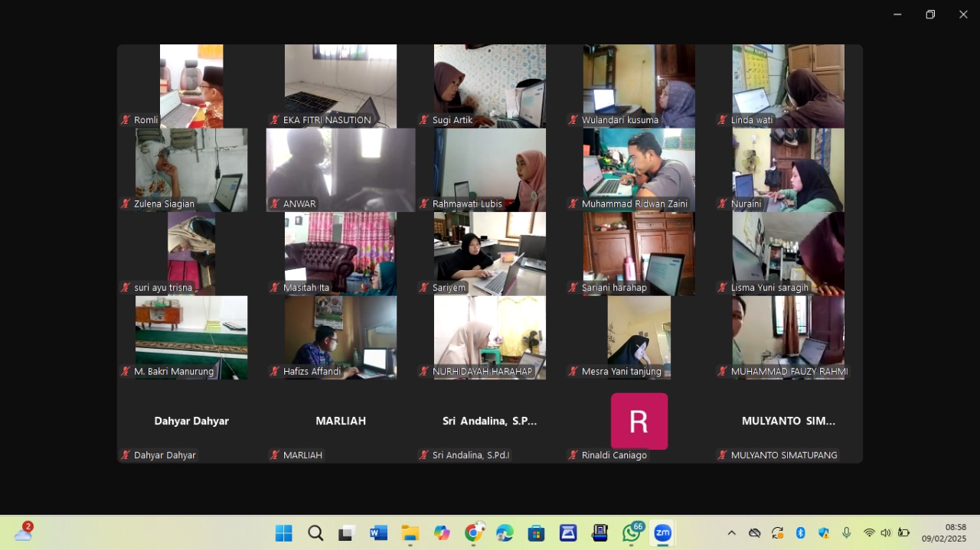The image size is (980, 550).
Task: Click Rinaldi Caniago's pink R avatar
Action: (x=639, y=421)
